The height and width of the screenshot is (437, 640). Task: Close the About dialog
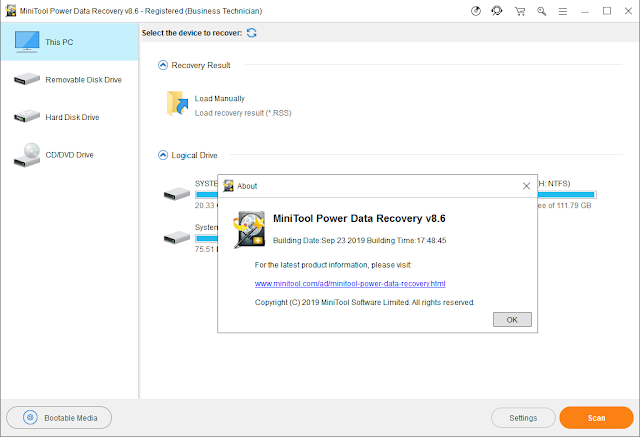coord(527,186)
